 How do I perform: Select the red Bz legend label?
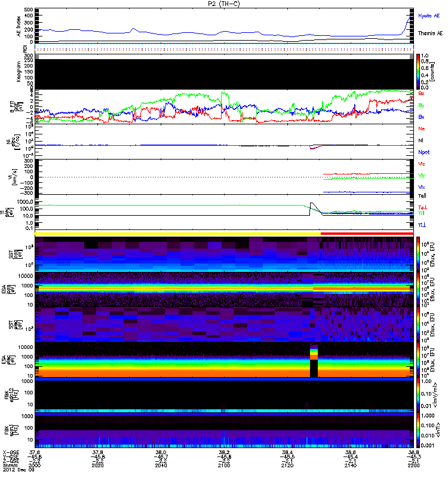(422, 94)
